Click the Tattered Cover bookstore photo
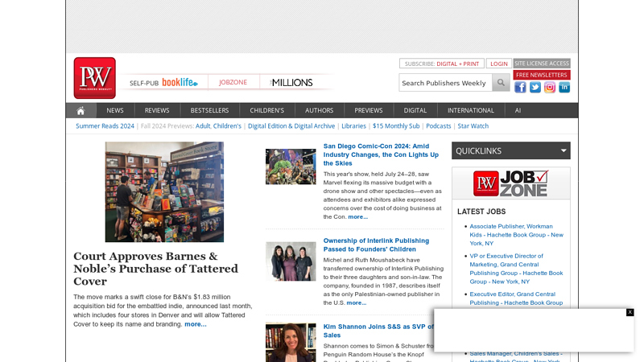644x362 pixels. tap(164, 191)
